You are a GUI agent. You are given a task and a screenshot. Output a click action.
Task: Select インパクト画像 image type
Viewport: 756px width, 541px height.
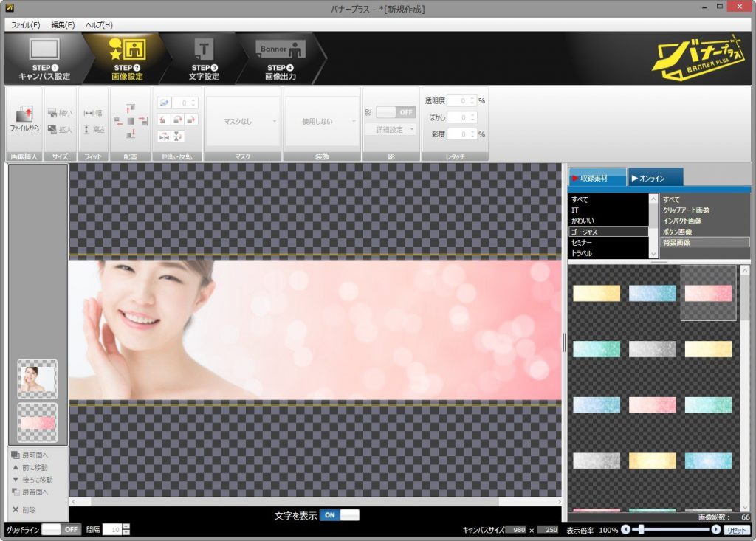click(x=705, y=221)
